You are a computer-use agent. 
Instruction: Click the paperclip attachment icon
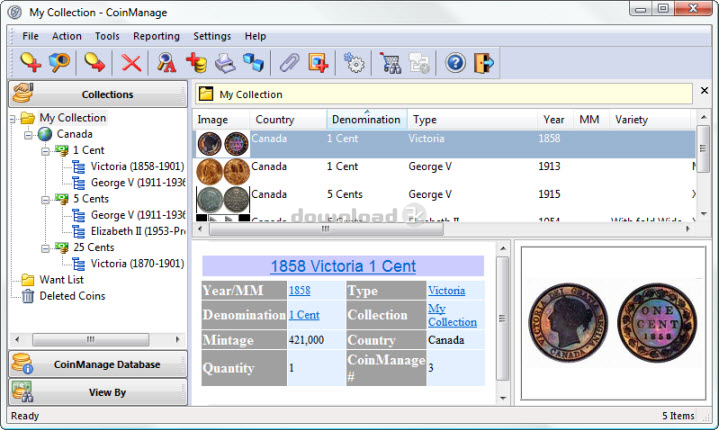click(289, 63)
